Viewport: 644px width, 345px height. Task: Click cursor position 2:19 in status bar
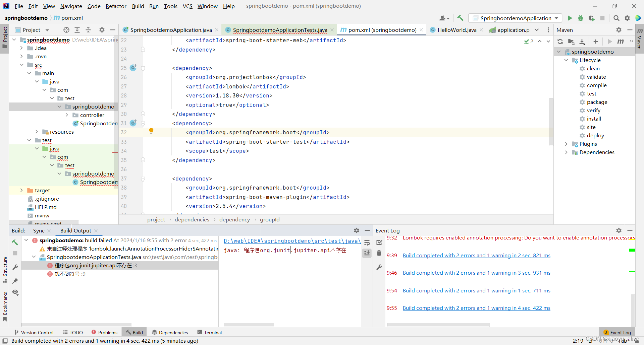578,341
